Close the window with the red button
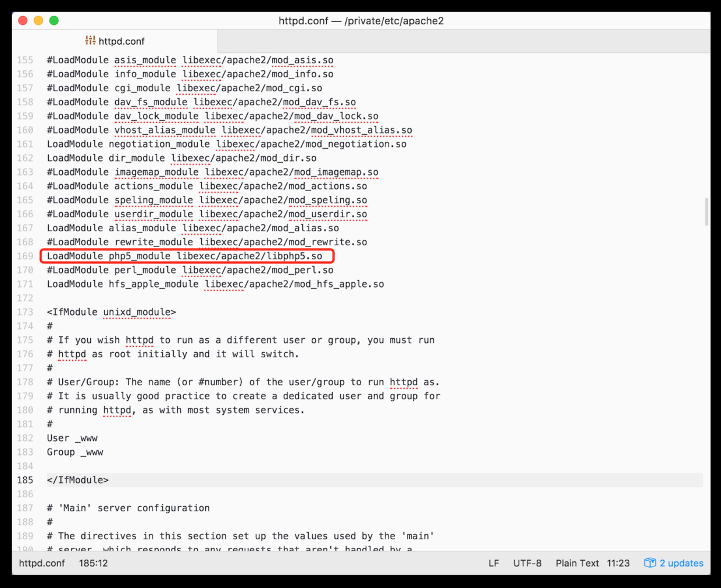 click(23, 21)
